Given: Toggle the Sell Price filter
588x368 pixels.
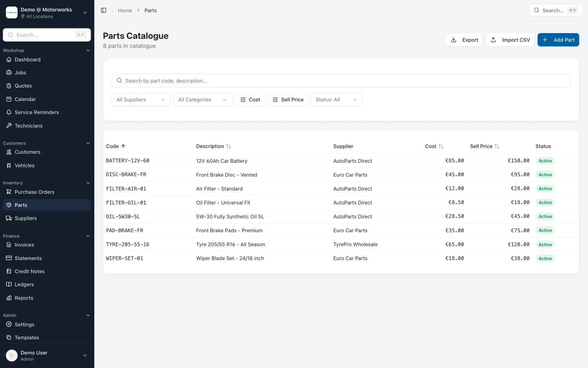Looking at the screenshot, I should click(288, 99).
